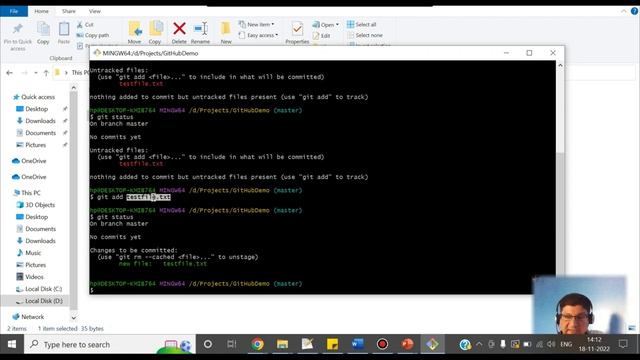640x360 pixels.
Task: Collapse the ribbon with the chevron
Action: [624, 11]
